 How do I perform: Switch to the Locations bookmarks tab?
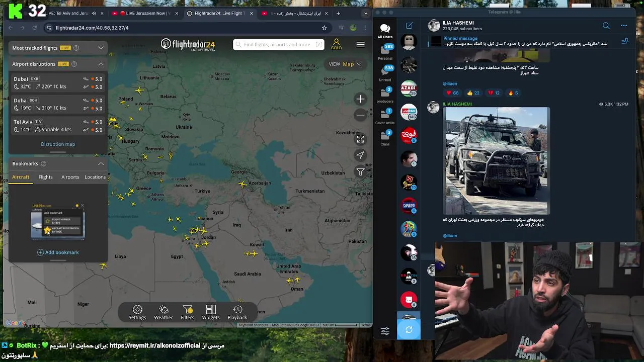(95, 177)
